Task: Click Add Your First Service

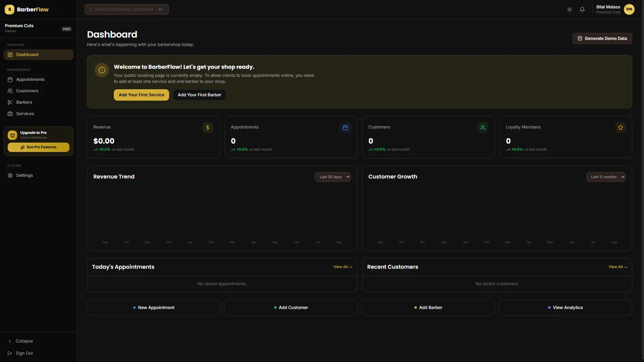Action: pyautogui.click(x=141, y=95)
